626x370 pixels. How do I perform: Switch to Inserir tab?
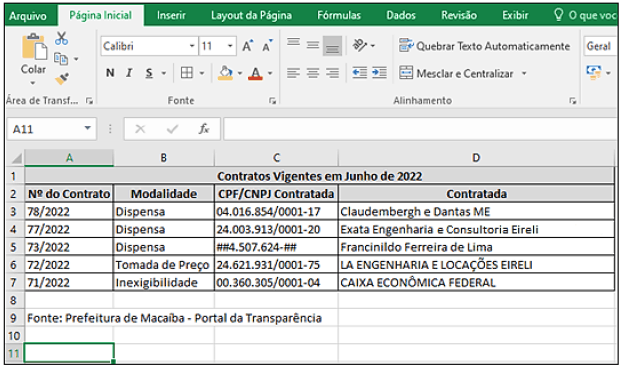[x=171, y=16]
